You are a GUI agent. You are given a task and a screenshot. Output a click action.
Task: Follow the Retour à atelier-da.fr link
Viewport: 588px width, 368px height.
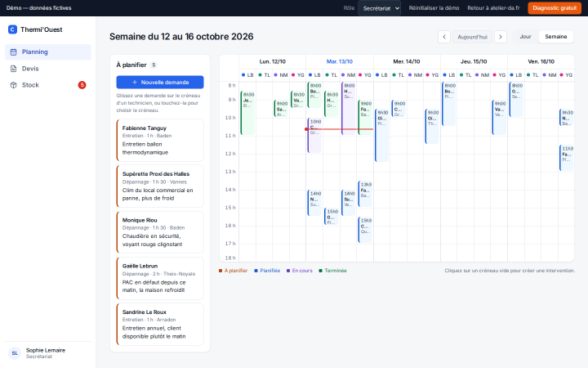coord(493,8)
